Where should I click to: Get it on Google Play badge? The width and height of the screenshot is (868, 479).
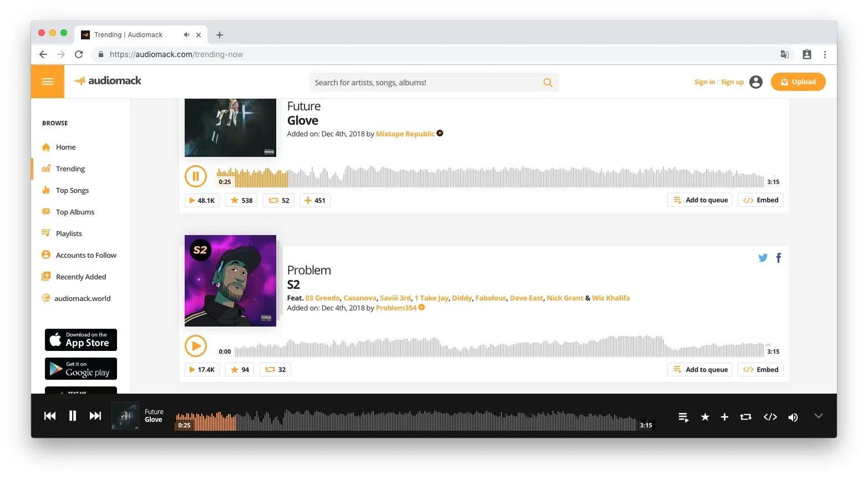[x=81, y=369]
